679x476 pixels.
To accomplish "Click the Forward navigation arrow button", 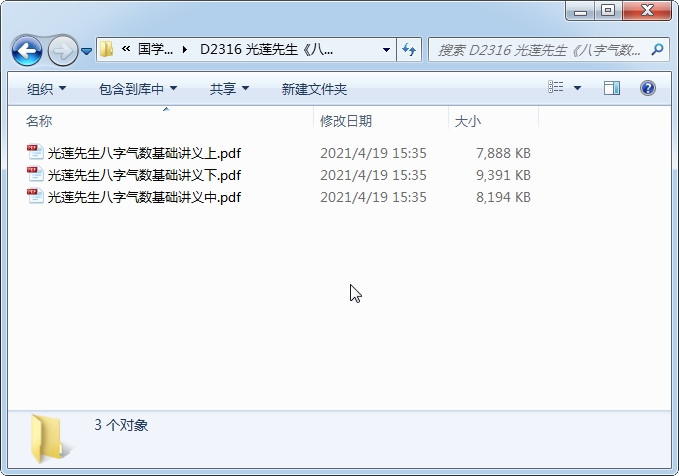I will point(63,51).
